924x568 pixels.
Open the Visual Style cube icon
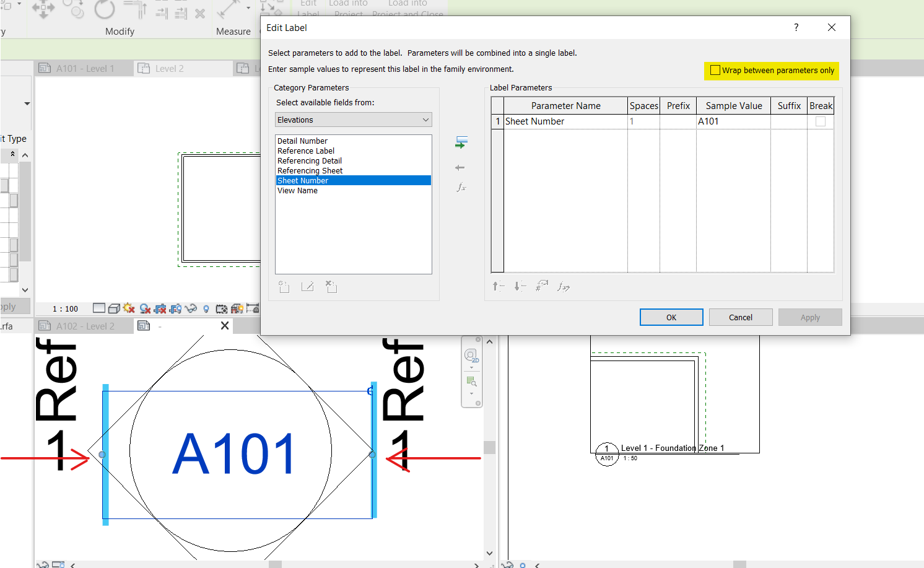click(114, 308)
